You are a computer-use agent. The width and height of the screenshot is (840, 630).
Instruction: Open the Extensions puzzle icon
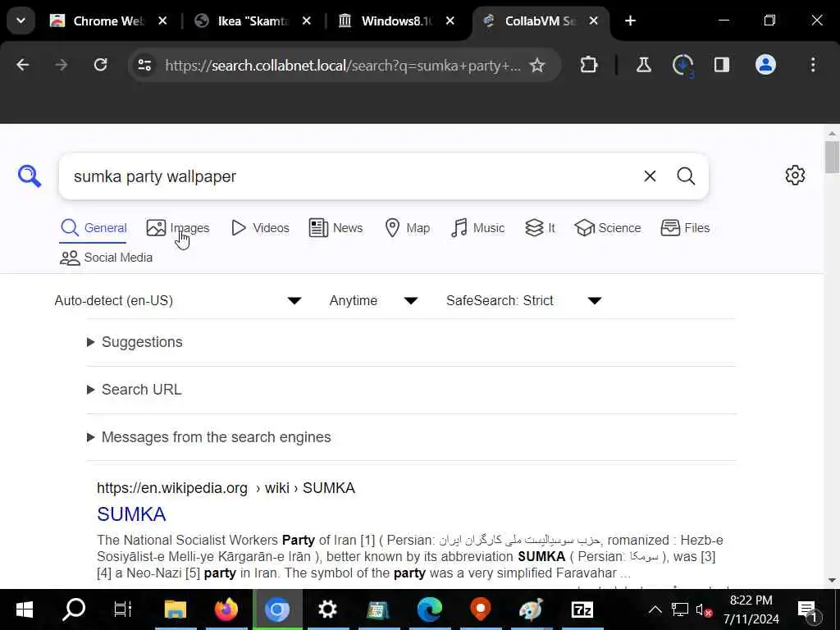589,65
